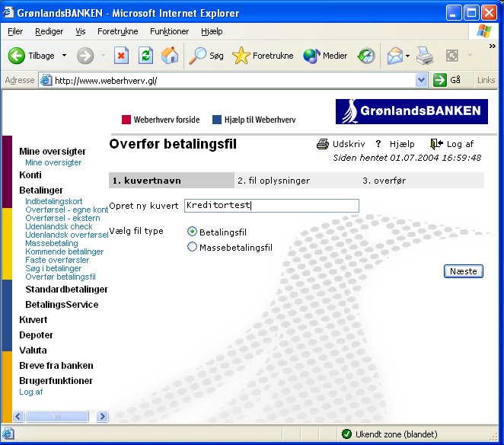This screenshot has width=504, height=445.
Task: Click the Log af door icon
Action: point(436,144)
